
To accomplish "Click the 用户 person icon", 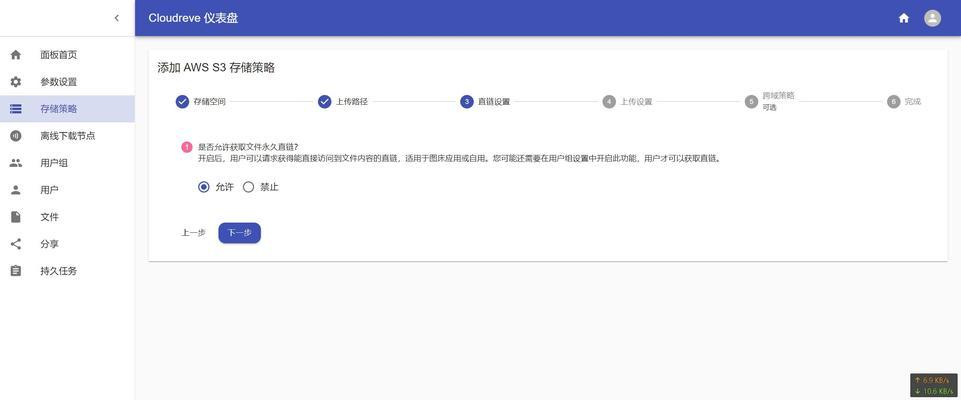I will pyautogui.click(x=16, y=189).
